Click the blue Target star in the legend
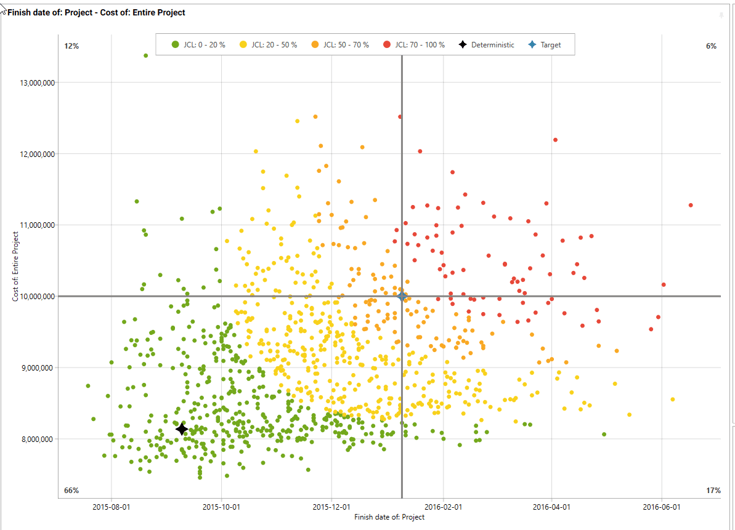Image resolution: width=735 pixels, height=530 pixels. coord(532,45)
